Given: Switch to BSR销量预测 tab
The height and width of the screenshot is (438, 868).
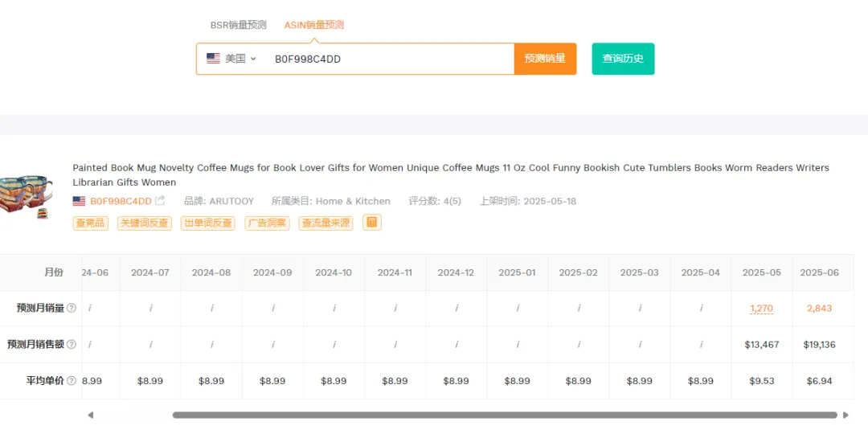Looking at the screenshot, I should coord(238,25).
